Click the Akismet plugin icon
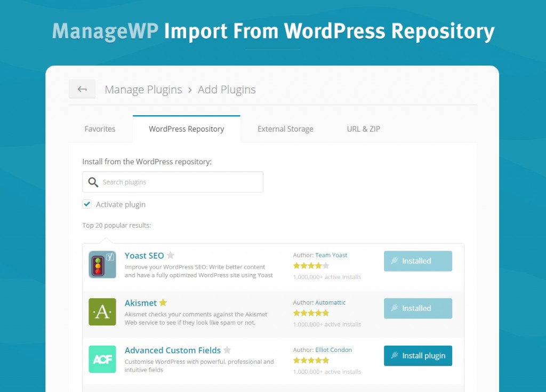The image size is (546, 392). (102, 312)
